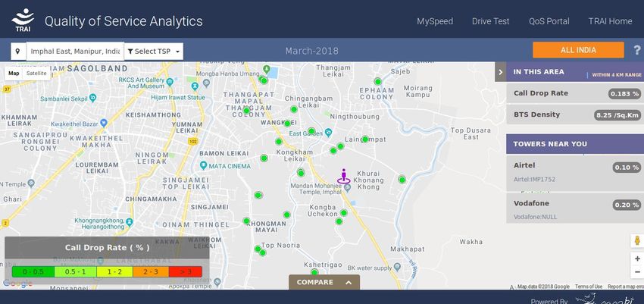Open Drive Test from the top menu
Screen dimensions: 644x304
[490, 21]
